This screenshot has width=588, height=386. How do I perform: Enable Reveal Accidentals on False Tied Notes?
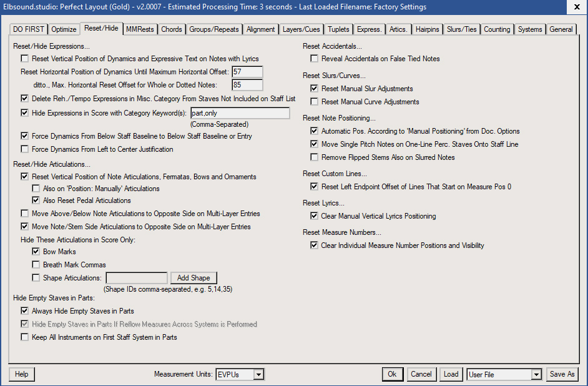point(315,59)
